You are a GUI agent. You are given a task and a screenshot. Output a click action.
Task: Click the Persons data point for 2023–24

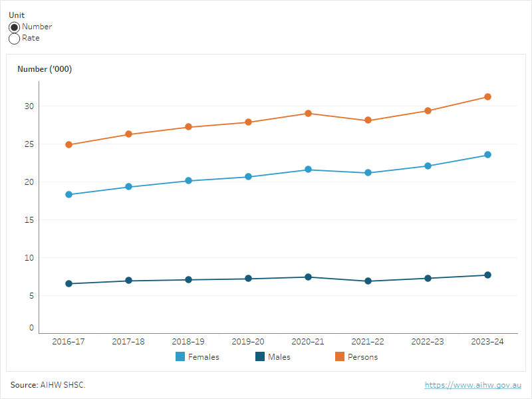click(487, 97)
